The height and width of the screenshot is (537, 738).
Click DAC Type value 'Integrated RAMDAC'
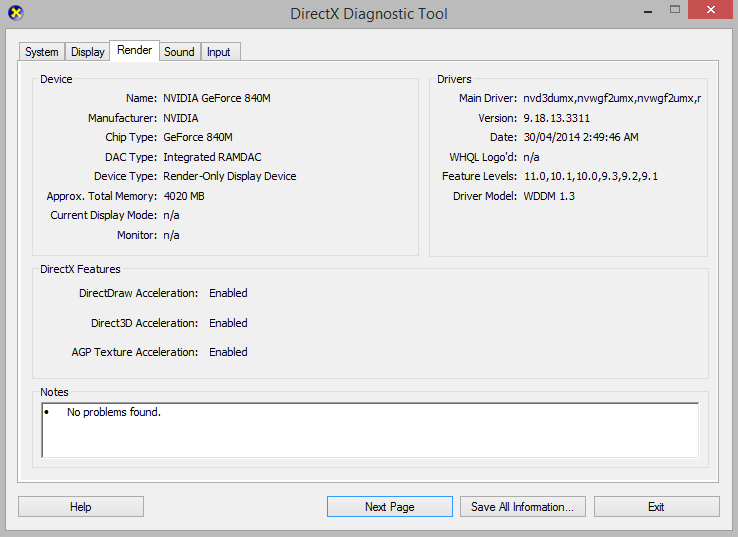[212, 157]
